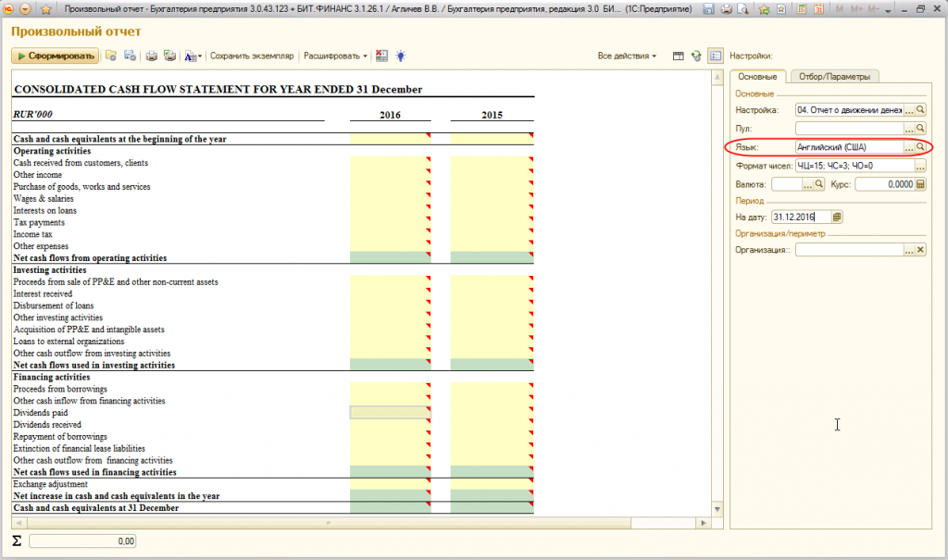Click the magnifier icon next to Язык
The image size is (948, 560).
[920, 147]
